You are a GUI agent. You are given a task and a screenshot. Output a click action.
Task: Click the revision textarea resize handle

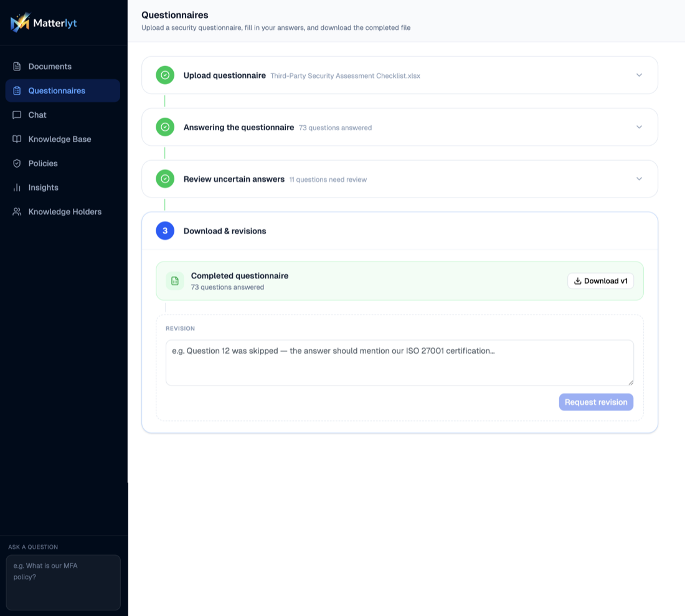tap(630, 382)
